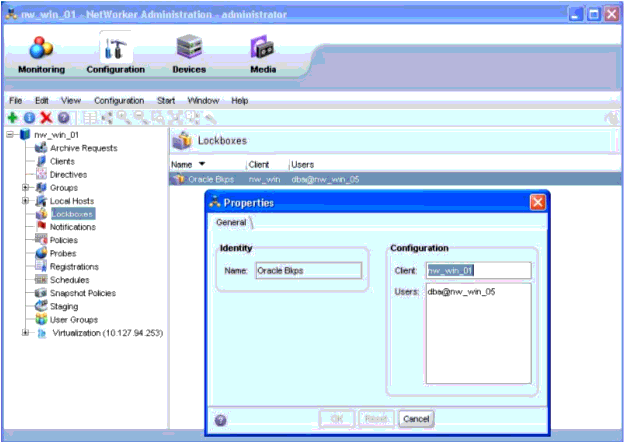The height and width of the screenshot is (442, 624).
Task: Open the View menu
Action: [x=71, y=101]
